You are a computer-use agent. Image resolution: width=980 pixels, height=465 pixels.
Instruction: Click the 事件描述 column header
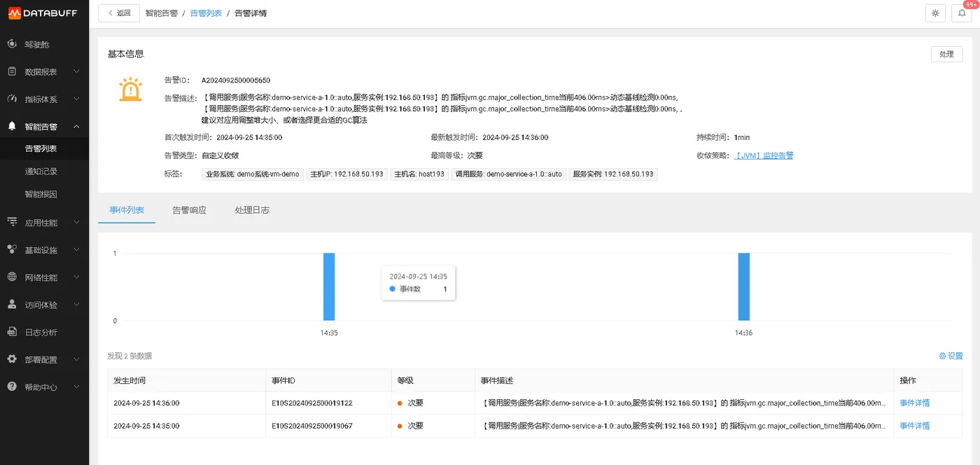tap(684, 380)
